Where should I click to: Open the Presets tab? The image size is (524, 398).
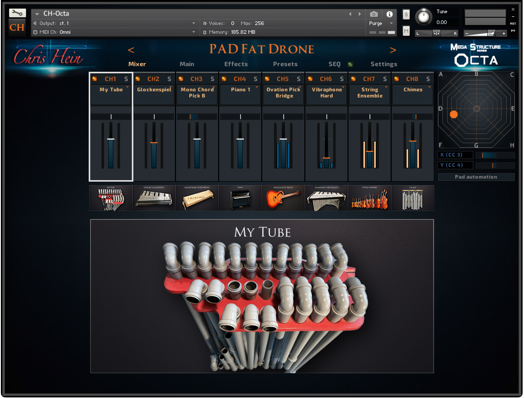(285, 64)
